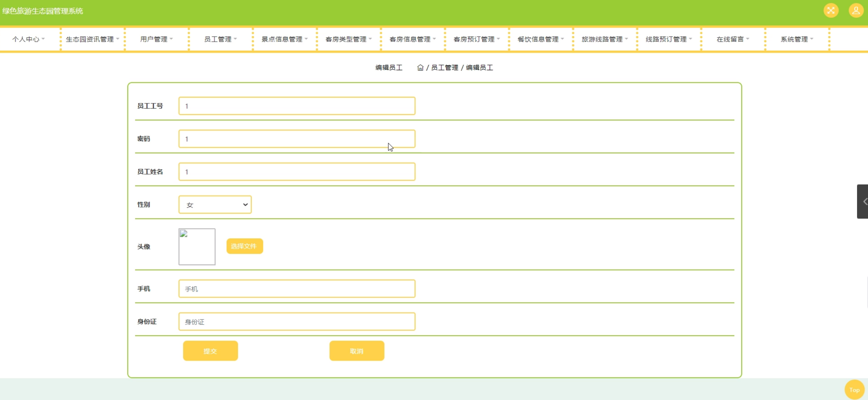Click the fullscreen toggle icon in header

pyautogui.click(x=831, y=11)
